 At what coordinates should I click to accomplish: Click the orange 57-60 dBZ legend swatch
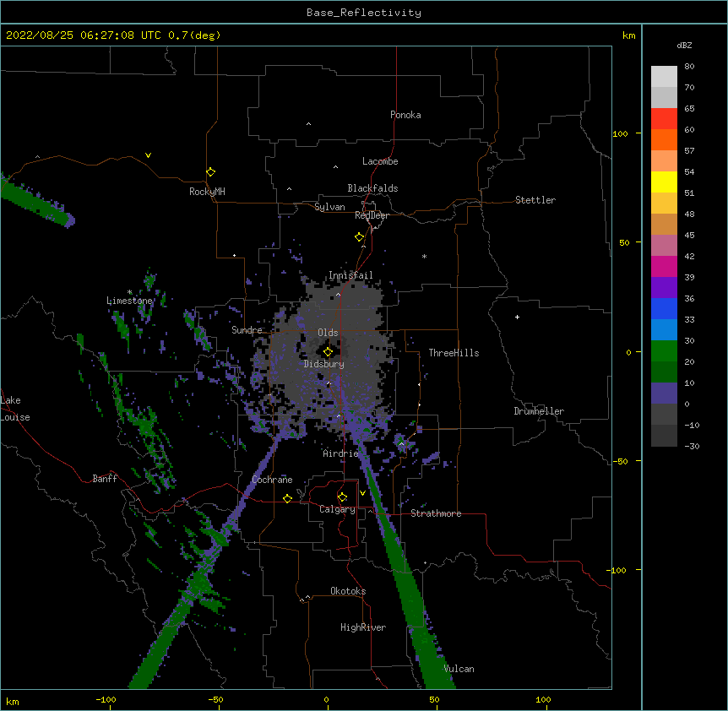(664, 139)
